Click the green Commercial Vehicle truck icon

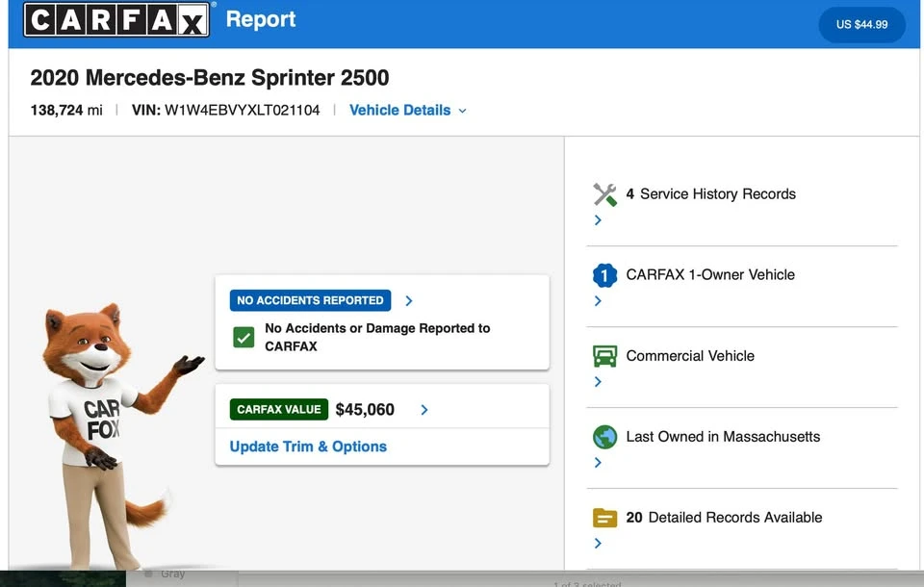(x=604, y=356)
